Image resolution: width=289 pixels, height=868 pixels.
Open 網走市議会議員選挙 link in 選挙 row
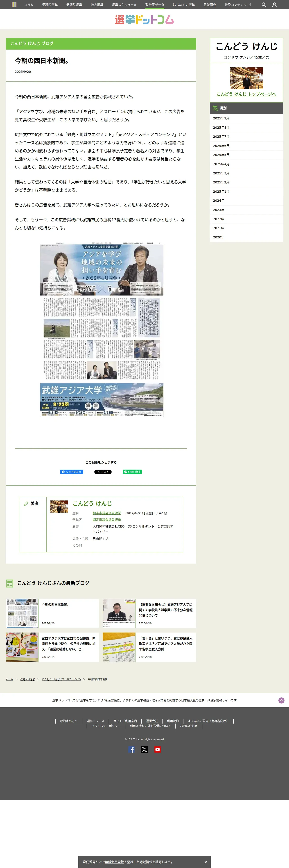click(107, 513)
